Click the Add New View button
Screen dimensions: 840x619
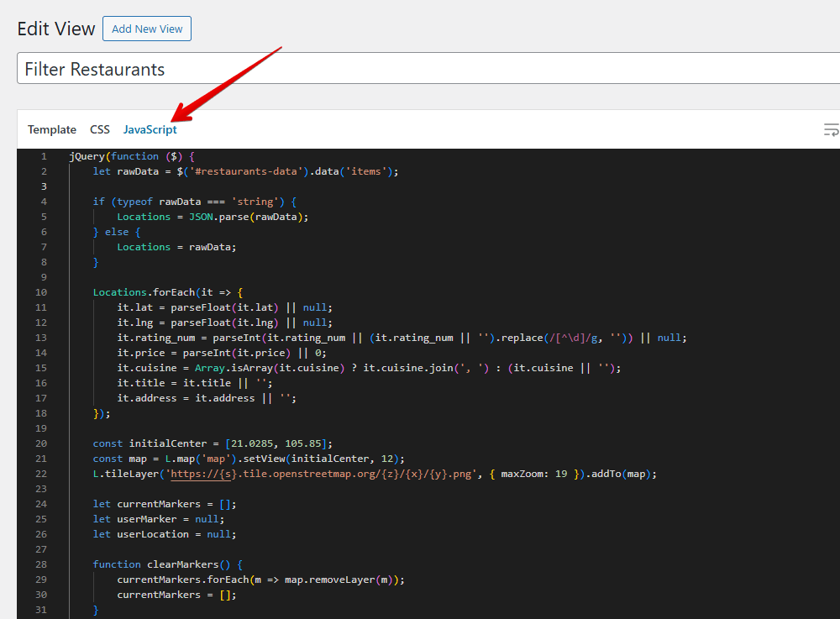click(146, 28)
